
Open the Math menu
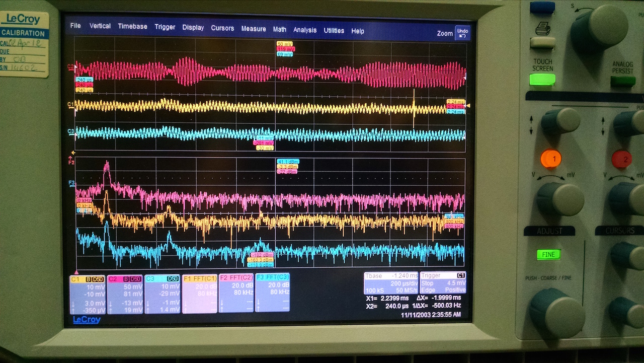(x=280, y=29)
